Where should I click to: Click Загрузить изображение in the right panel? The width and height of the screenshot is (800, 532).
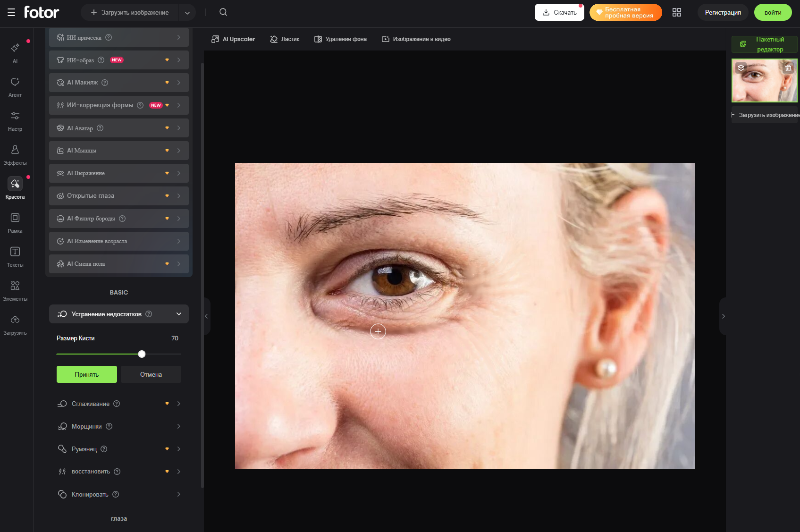766,115
